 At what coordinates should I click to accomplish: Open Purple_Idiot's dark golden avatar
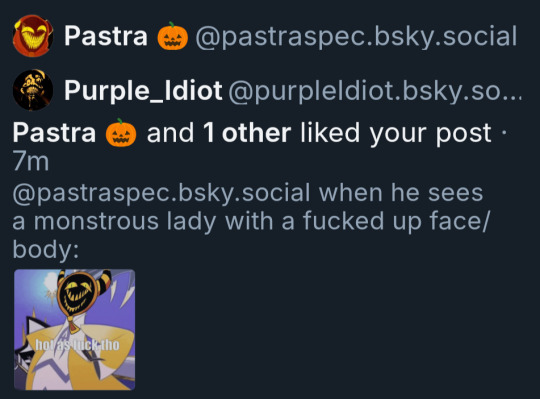pyautogui.click(x=33, y=90)
